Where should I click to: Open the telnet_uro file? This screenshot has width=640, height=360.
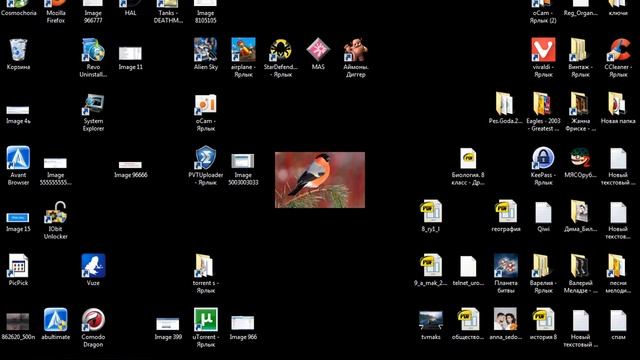click(x=468, y=267)
